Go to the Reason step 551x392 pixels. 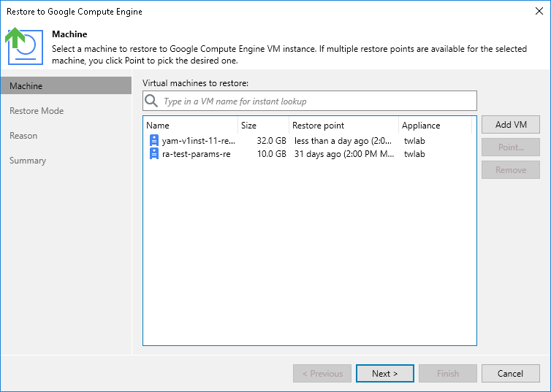pyautogui.click(x=23, y=136)
